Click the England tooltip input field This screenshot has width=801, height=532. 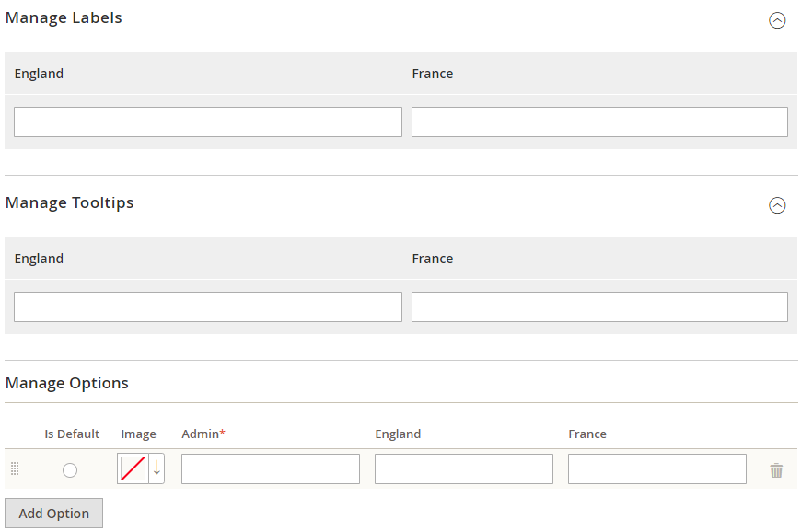(x=207, y=306)
